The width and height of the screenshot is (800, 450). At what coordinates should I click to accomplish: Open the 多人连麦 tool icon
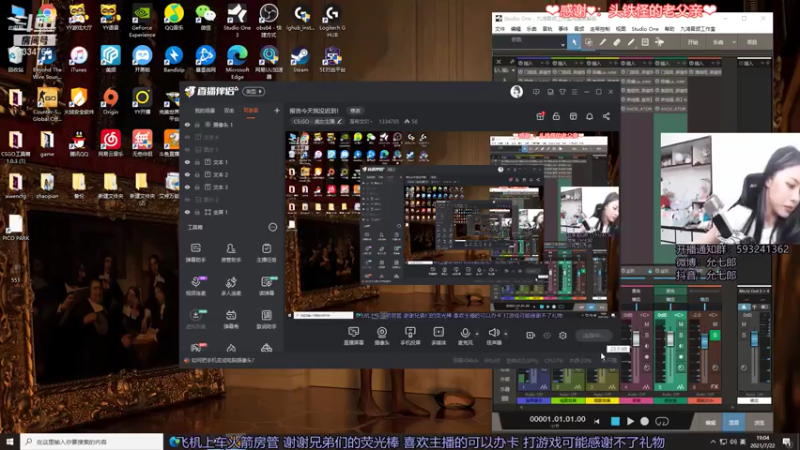(x=231, y=286)
